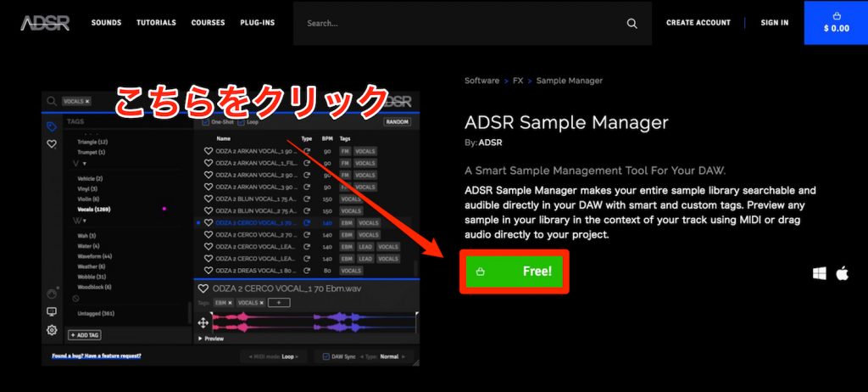Expand the Preview disclosure triangle

(x=200, y=339)
